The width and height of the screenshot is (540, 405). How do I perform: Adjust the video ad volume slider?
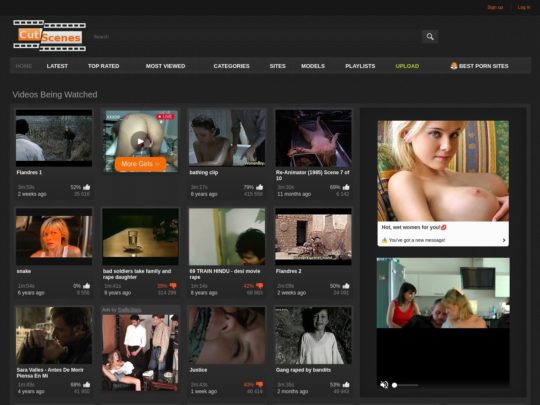[405, 385]
